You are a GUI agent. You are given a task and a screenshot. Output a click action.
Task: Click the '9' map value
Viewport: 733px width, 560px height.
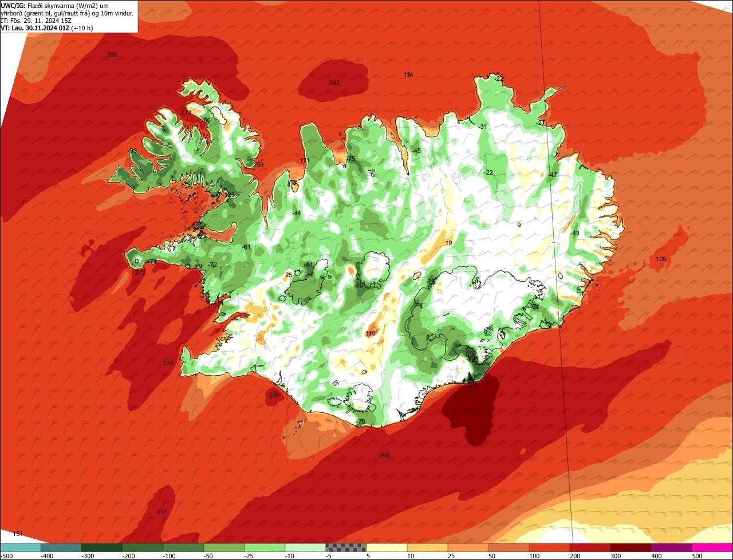point(519,225)
